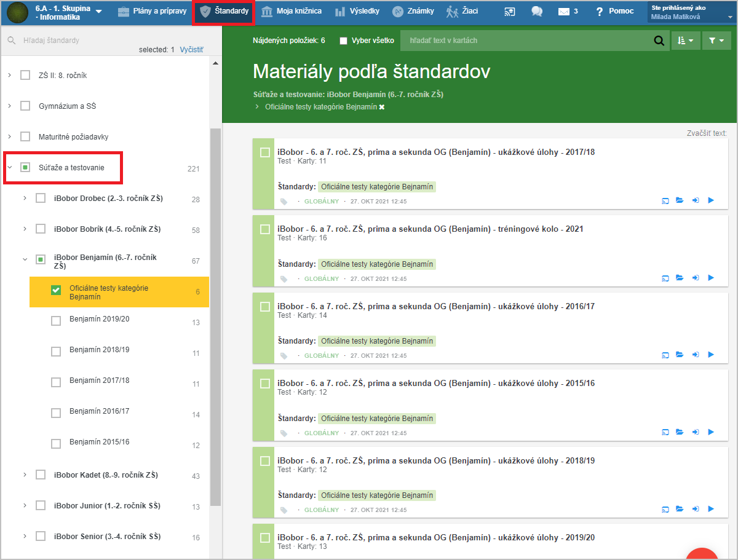The image size is (738, 560).
Task: Click tag icon on the 2018/19 card
Action: [x=284, y=510]
